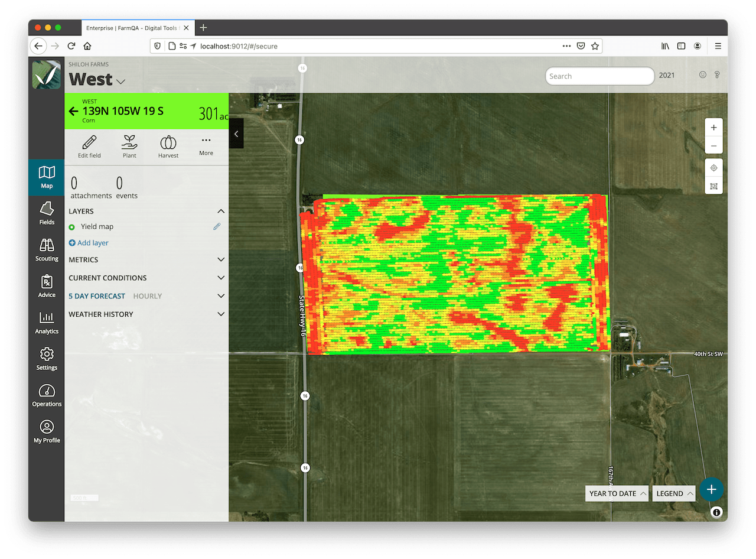The width and height of the screenshot is (756, 559).
Task: Open browser library icon
Action: point(665,46)
